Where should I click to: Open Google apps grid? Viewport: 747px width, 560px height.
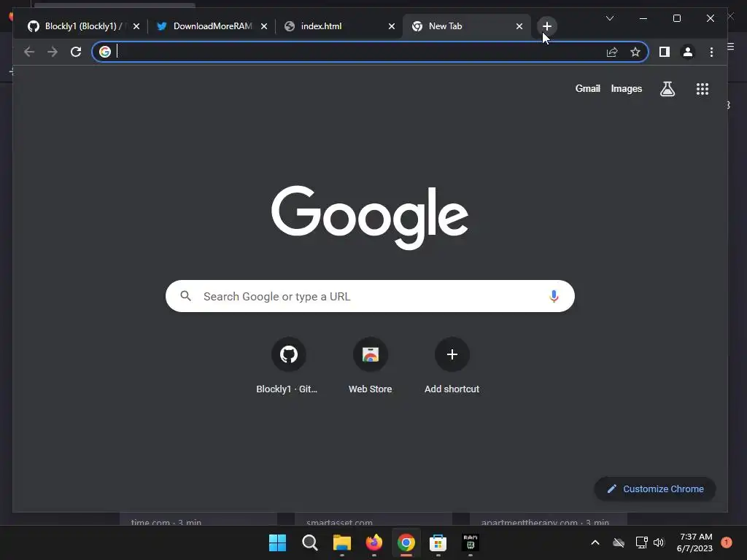pos(703,88)
